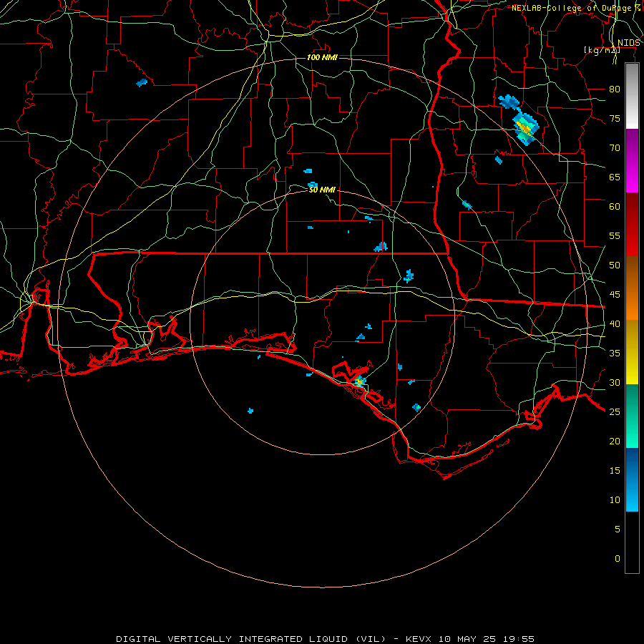644x644 pixels.
Task: Click the NIDS label above the scale
Action: 628,43
